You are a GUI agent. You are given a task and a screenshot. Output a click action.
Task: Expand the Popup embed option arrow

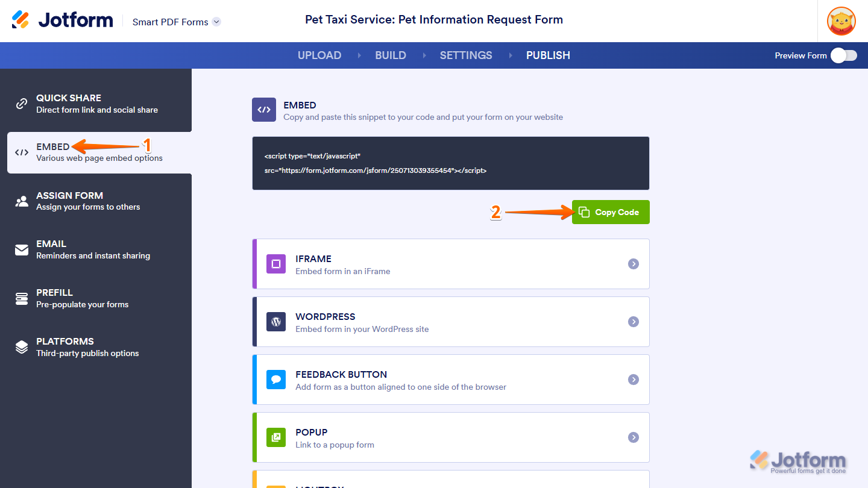click(633, 437)
